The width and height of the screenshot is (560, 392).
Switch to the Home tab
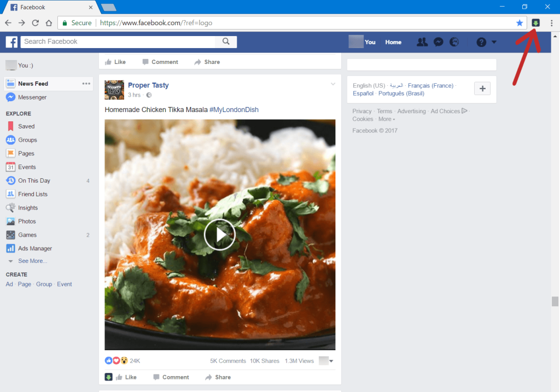pyautogui.click(x=393, y=42)
